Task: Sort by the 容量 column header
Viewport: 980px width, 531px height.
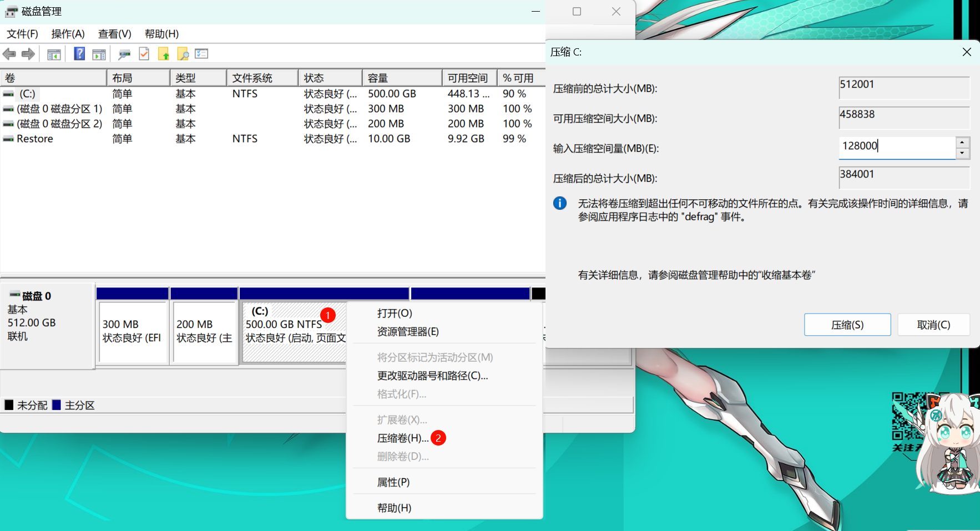Action: tap(402, 78)
